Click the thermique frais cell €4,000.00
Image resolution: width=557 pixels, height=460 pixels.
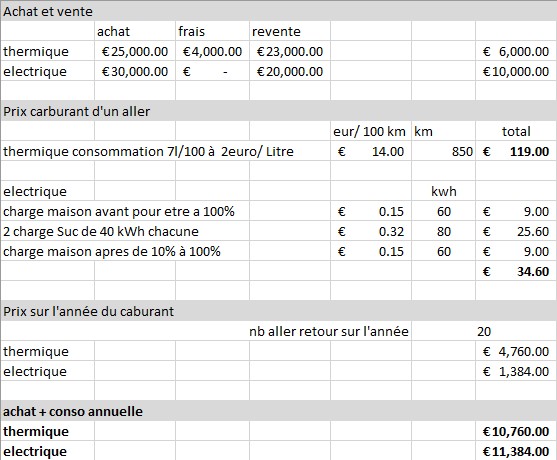pyautogui.click(x=212, y=52)
